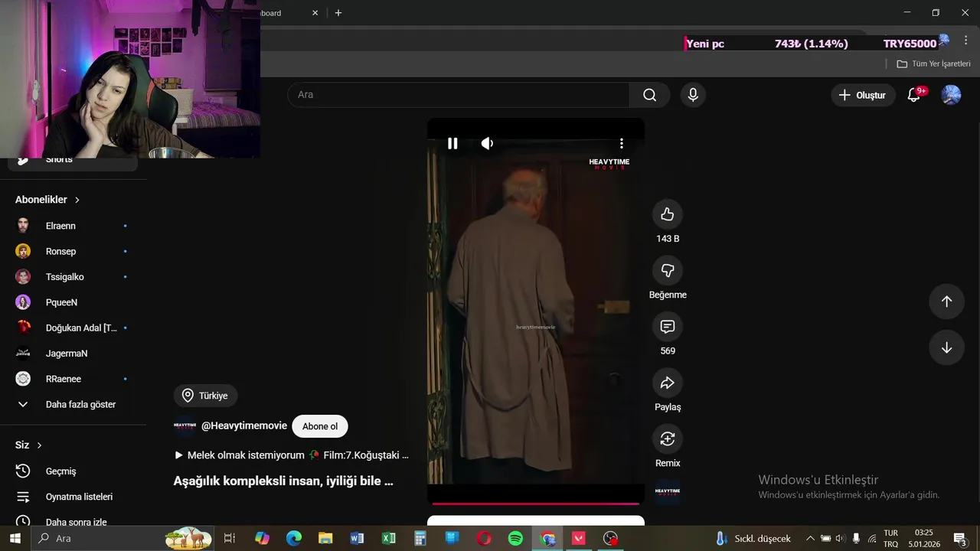Open File Explorer from the taskbar
Viewport: 980px width, 551px height.
pos(325,539)
